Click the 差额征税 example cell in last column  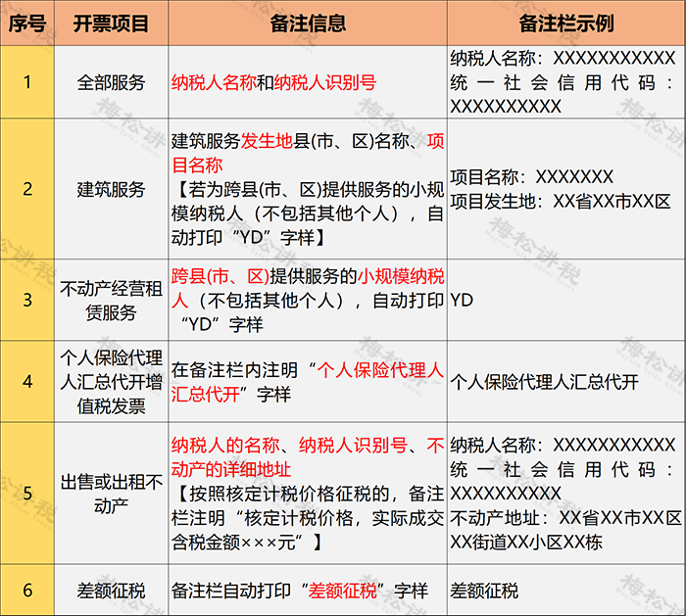click(x=566, y=591)
